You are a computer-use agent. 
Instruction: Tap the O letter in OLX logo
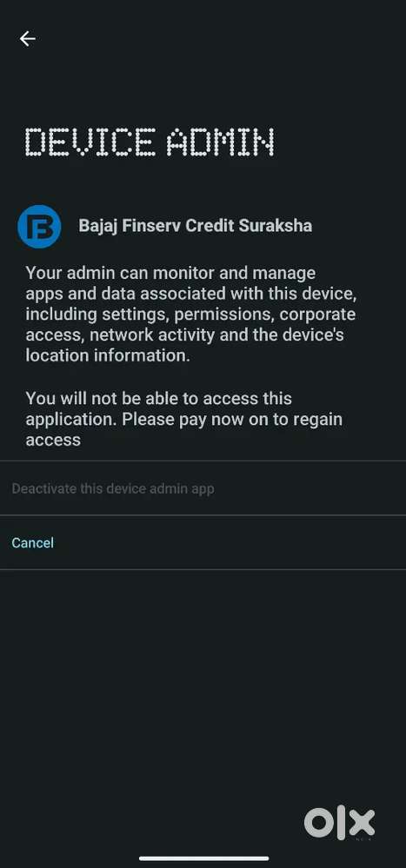(x=318, y=823)
